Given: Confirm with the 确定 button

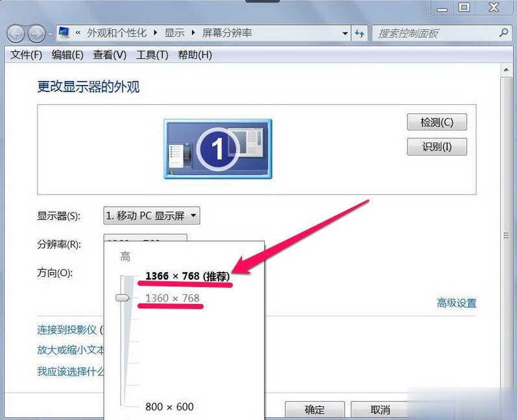Looking at the screenshot, I should coord(315,410).
